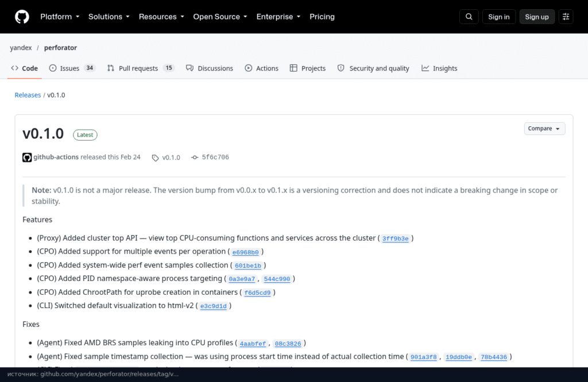Open commit 901a3f8 link
Screen dimensions: 588x382
point(423,357)
